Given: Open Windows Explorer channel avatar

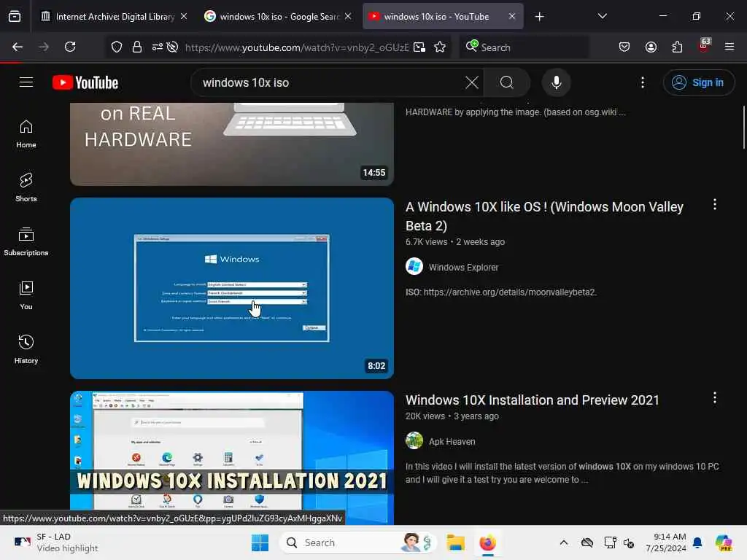Looking at the screenshot, I should point(414,267).
